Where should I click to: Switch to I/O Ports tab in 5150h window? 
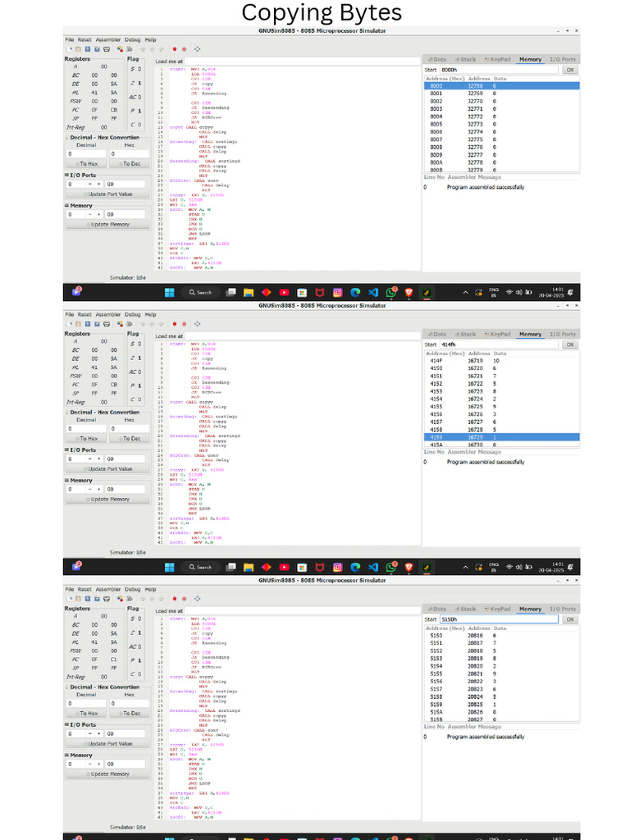[563, 609]
